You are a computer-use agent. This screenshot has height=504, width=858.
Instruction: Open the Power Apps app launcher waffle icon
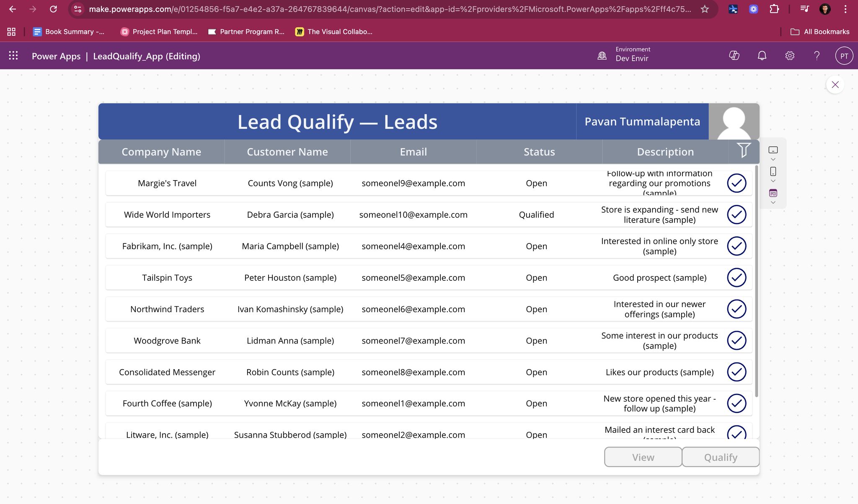tap(13, 55)
